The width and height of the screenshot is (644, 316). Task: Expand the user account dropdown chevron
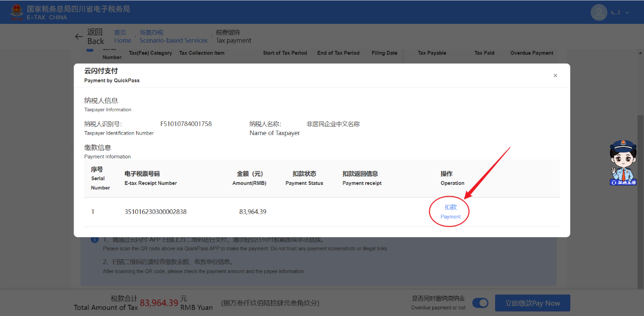(x=627, y=13)
